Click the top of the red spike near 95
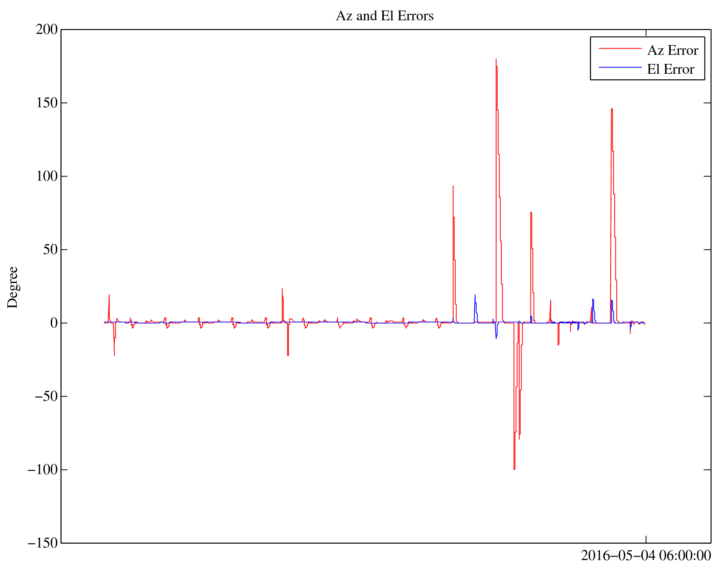This screenshot has width=721, height=588. [453, 186]
